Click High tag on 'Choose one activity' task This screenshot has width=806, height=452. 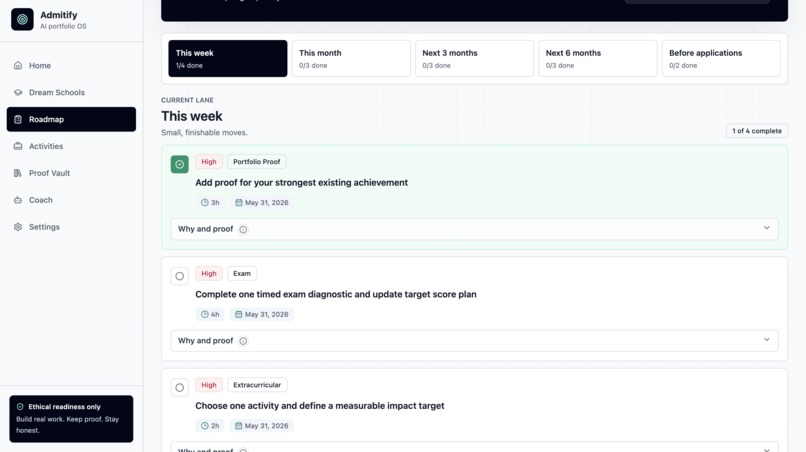coord(209,385)
